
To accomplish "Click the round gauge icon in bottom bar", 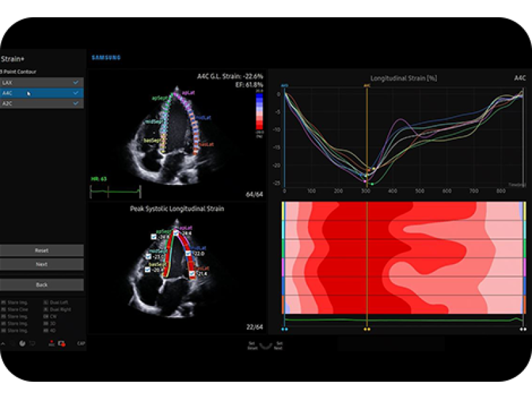I will tap(22, 344).
